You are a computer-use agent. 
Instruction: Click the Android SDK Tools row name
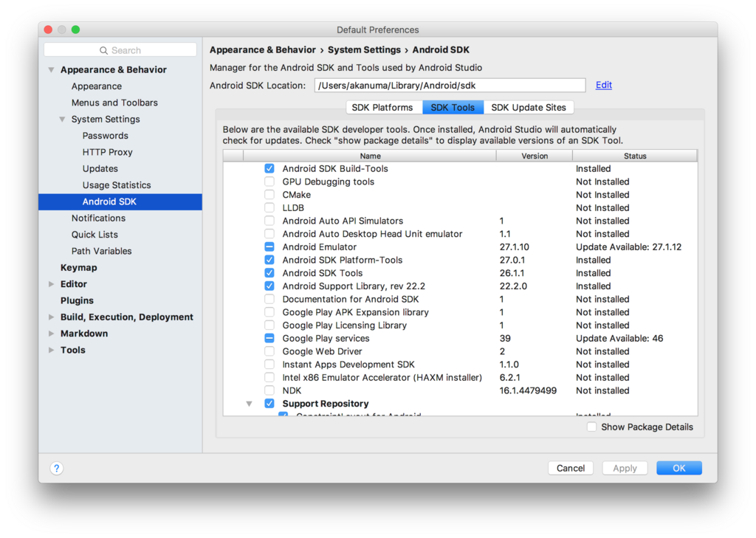pyautogui.click(x=323, y=273)
